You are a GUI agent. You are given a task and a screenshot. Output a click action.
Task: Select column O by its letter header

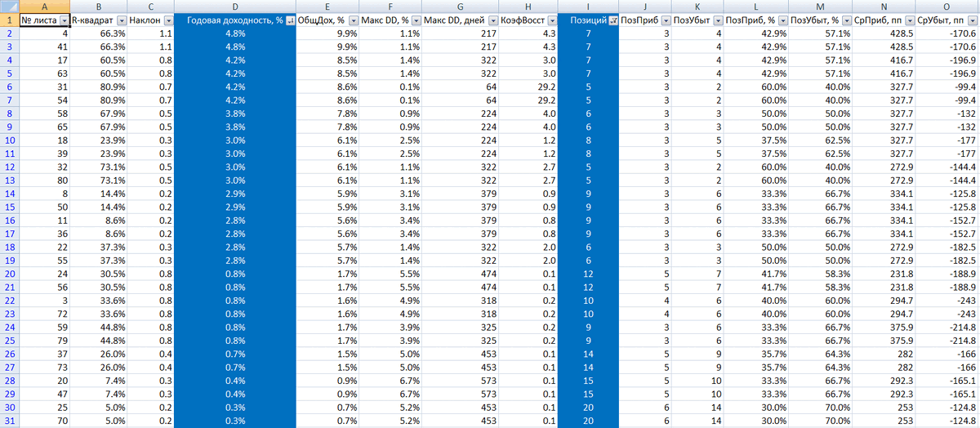946,6
